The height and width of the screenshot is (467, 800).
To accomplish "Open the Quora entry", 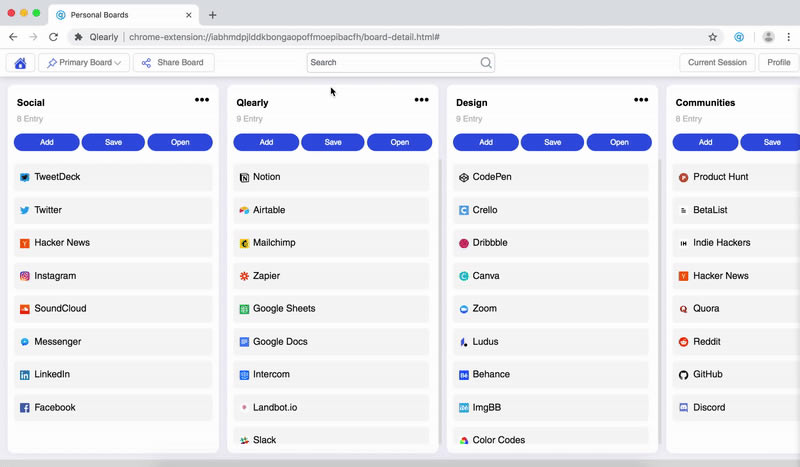I will 736,309.
